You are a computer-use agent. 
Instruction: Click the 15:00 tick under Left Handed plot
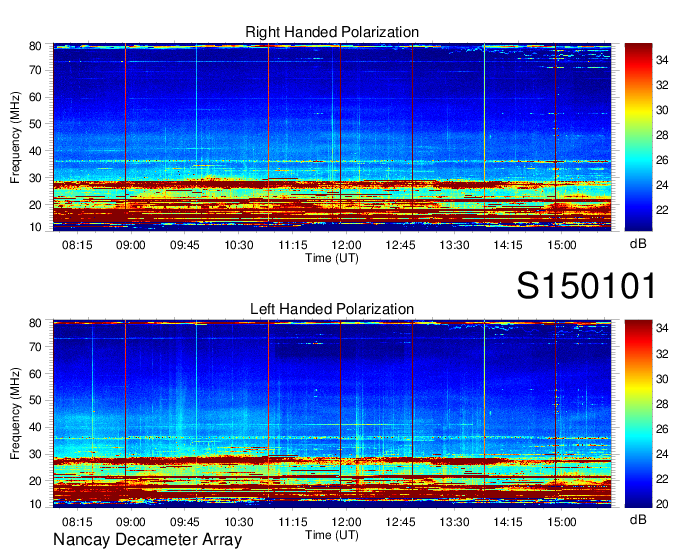562,522
